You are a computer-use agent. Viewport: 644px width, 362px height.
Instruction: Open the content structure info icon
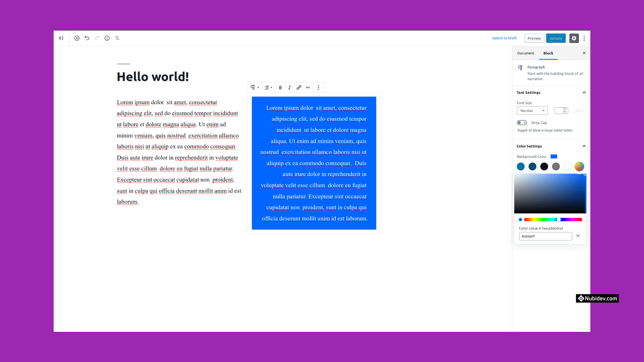click(107, 38)
